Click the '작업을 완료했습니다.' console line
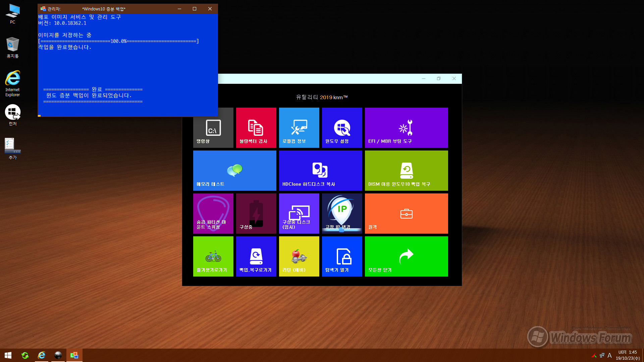This screenshot has height=362, width=644. pos(65,47)
